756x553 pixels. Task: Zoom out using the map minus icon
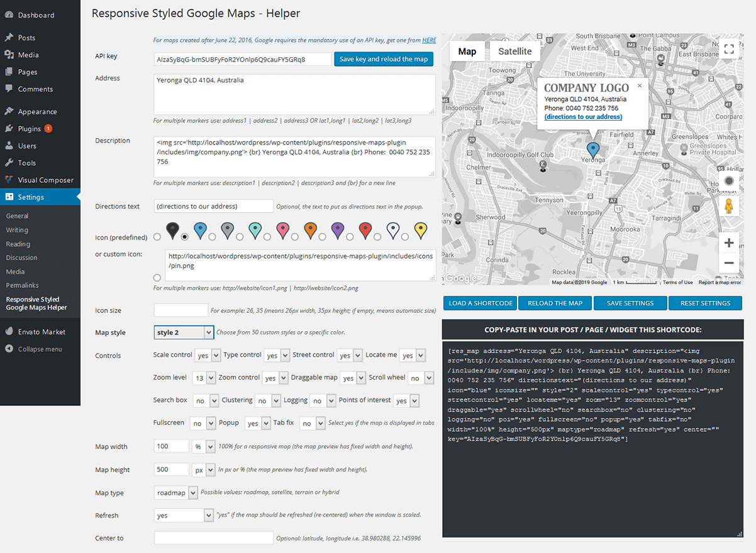tap(728, 263)
